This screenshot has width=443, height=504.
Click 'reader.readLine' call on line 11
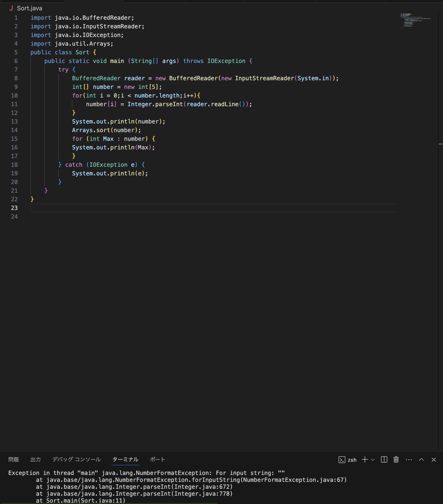(213, 104)
